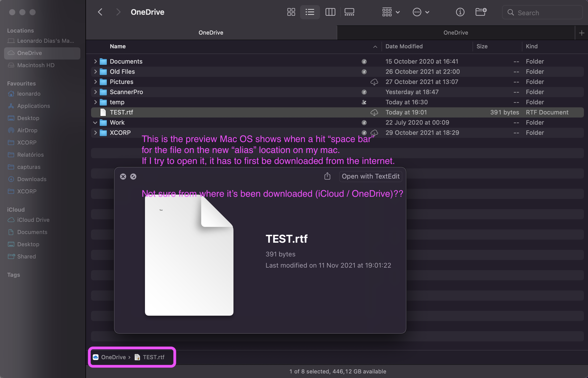Collapse the Work folder
This screenshot has height=378, width=588.
[x=95, y=123]
